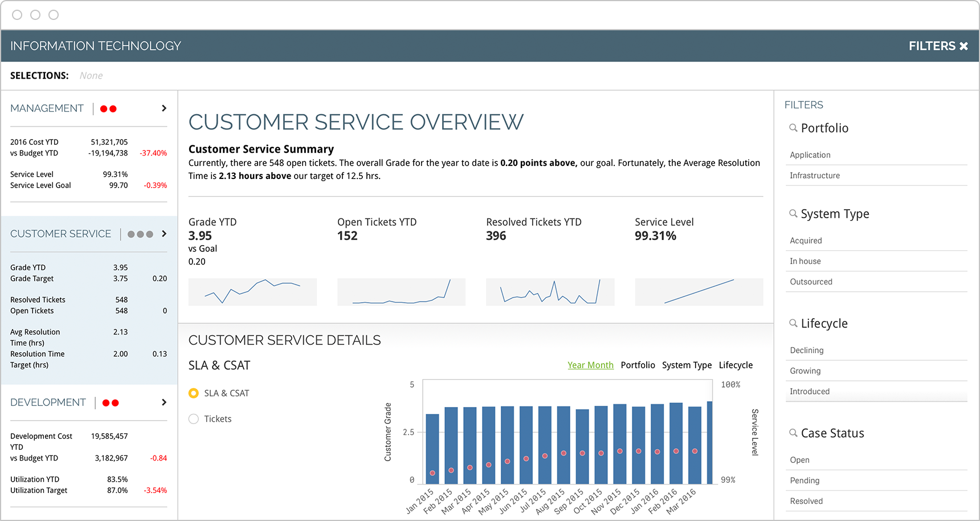The height and width of the screenshot is (521, 980).
Task: Click the Resolved Tickets YTD value 396
Action: [x=496, y=236]
